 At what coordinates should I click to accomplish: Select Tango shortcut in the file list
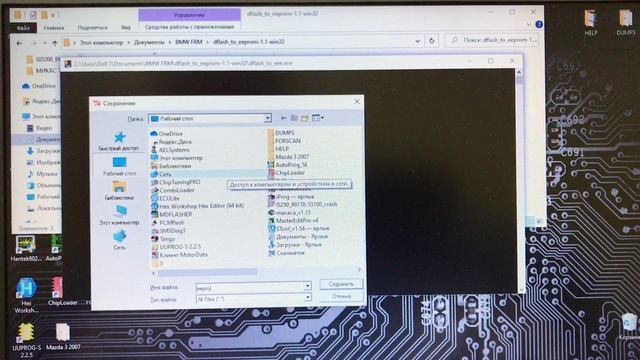(x=163, y=239)
